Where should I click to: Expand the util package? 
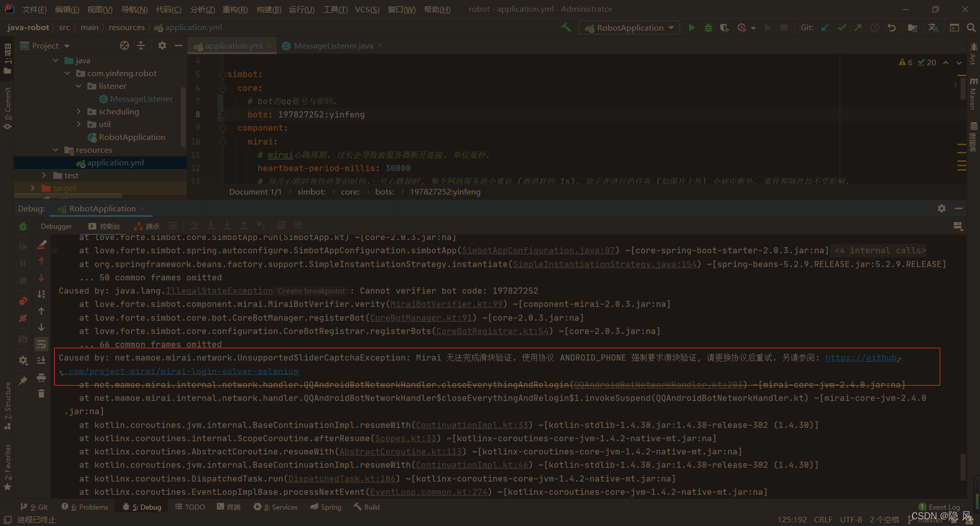79,124
